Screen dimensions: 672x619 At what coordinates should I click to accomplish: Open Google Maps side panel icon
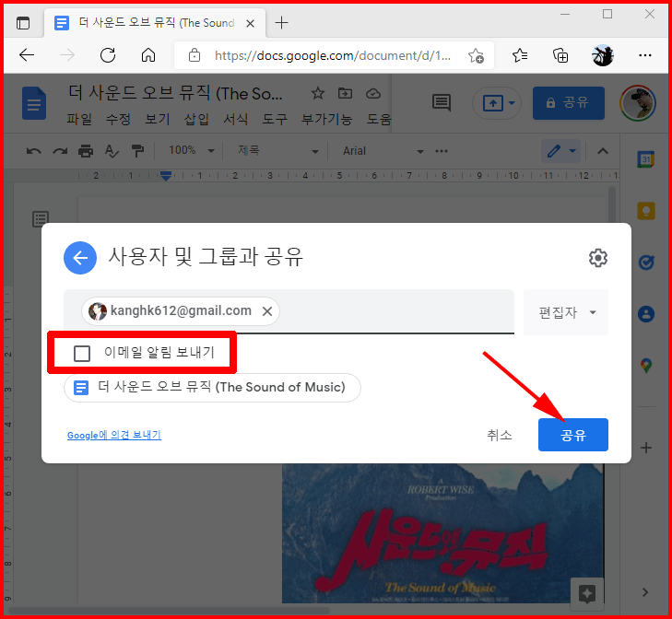(646, 366)
